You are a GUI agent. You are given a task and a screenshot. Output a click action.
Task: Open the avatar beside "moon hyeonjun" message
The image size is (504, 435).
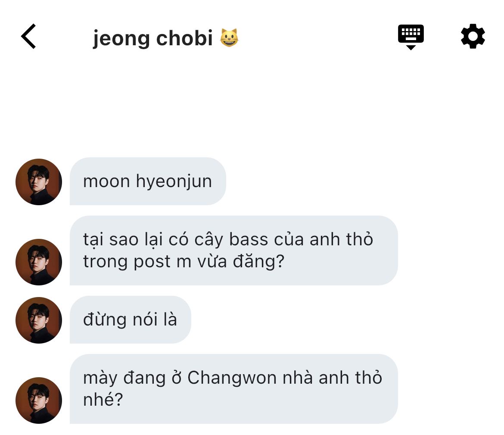[39, 182]
